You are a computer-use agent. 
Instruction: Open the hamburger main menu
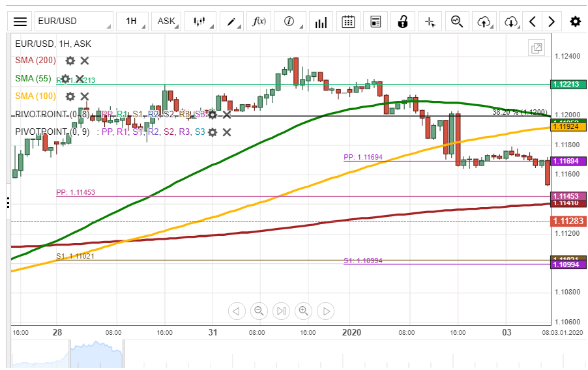coord(20,21)
